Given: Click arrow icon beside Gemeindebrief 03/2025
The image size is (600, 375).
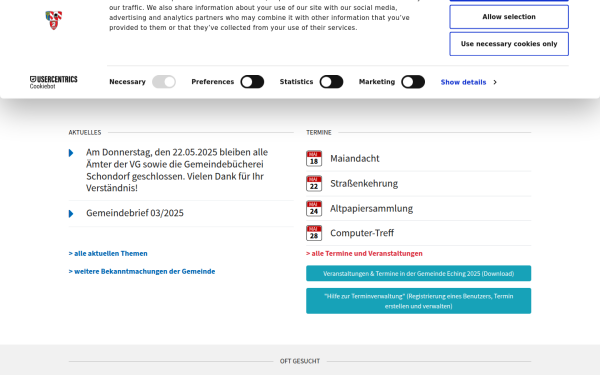Looking at the screenshot, I should (71, 214).
